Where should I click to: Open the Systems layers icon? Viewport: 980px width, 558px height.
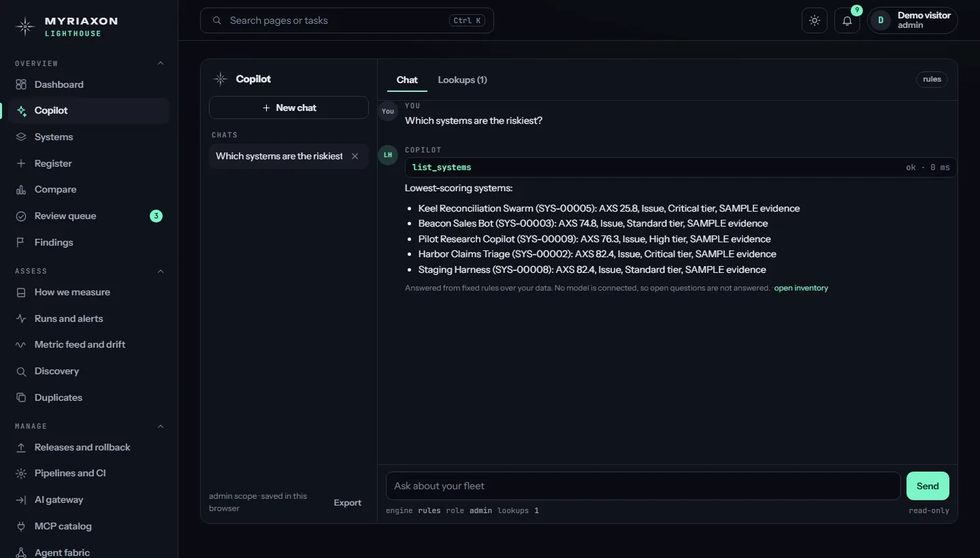21,137
